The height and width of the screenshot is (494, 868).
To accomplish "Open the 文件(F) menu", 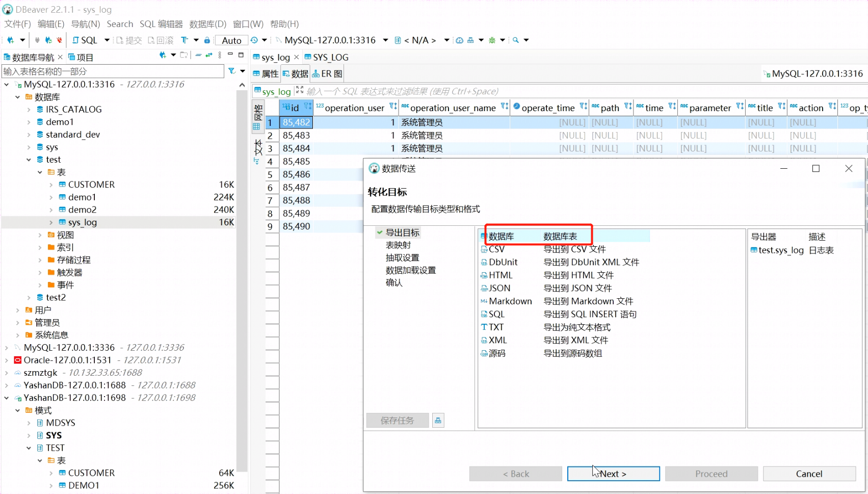I will click(18, 24).
